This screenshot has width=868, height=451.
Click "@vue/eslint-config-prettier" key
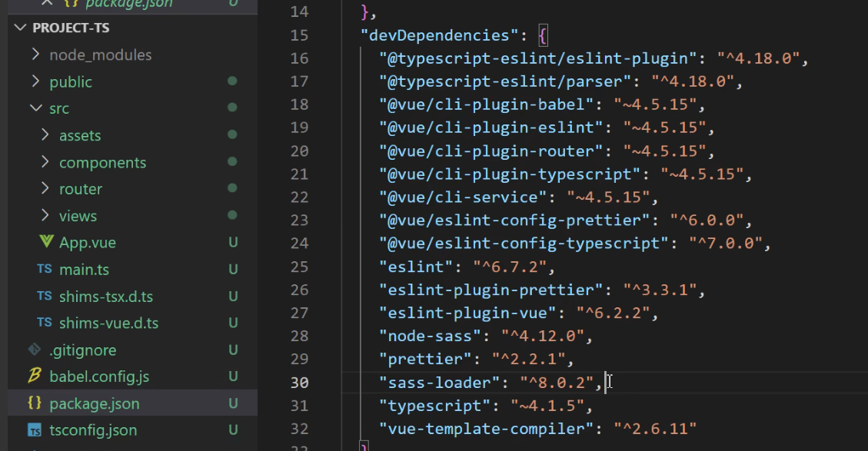click(515, 221)
